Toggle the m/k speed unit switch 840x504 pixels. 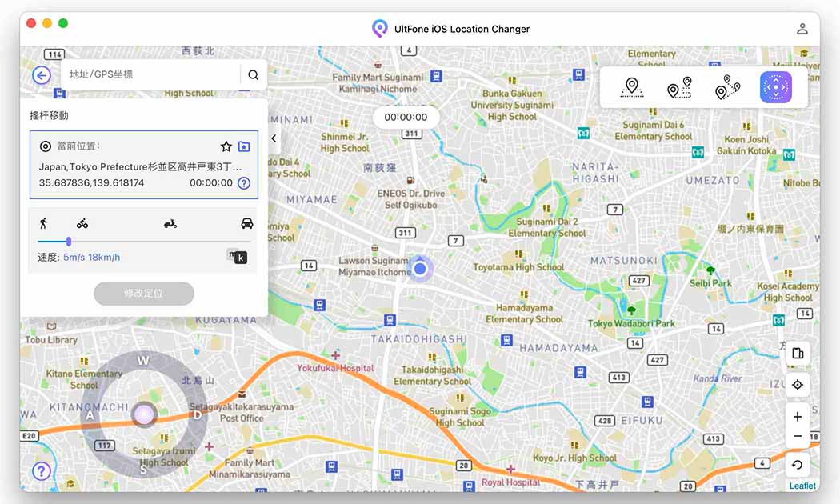(237, 257)
